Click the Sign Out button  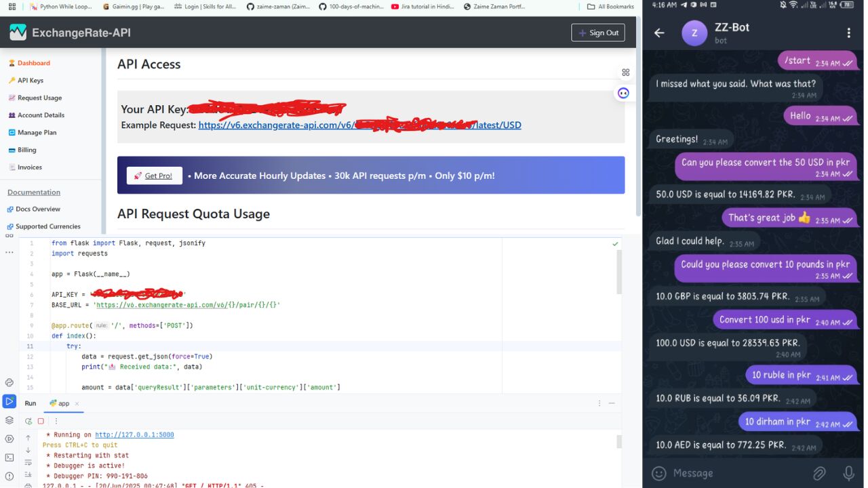pyautogui.click(x=598, y=33)
